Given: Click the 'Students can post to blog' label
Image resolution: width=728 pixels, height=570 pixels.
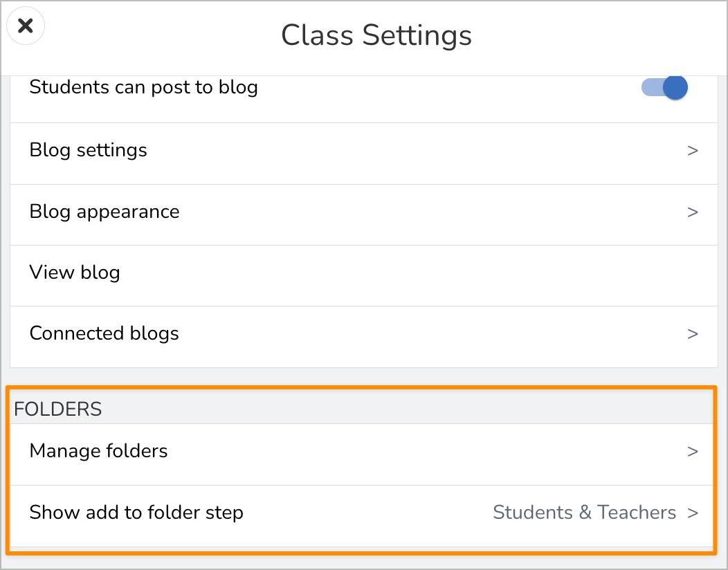Looking at the screenshot, I should point(143,88).
